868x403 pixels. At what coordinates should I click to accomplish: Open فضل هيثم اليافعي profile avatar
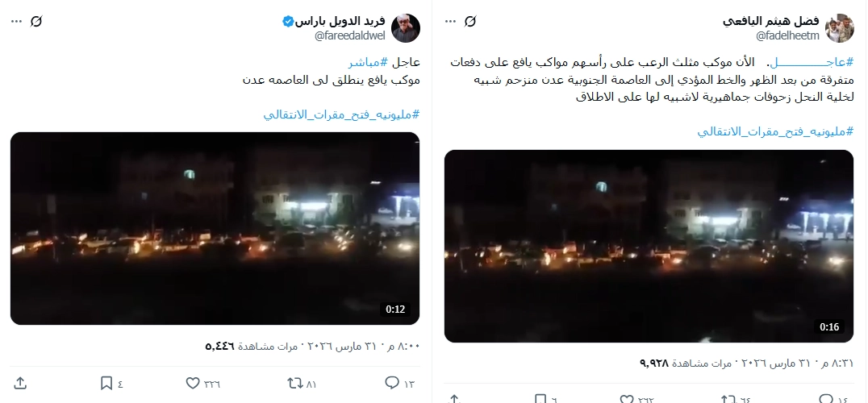click(840, 28)
